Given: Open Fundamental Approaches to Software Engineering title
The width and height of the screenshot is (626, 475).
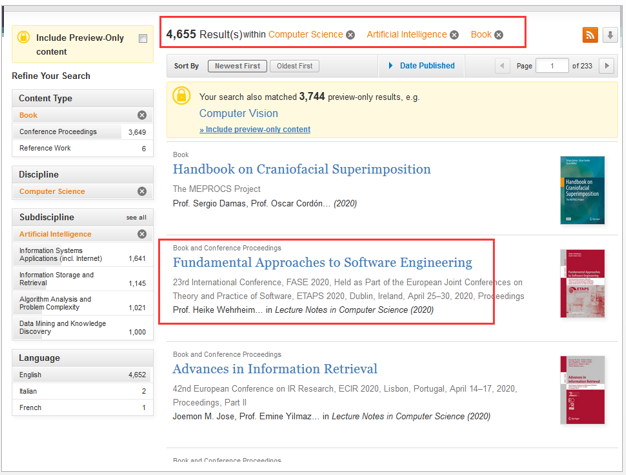Looking at the screenshot, I should coord(323,262).
